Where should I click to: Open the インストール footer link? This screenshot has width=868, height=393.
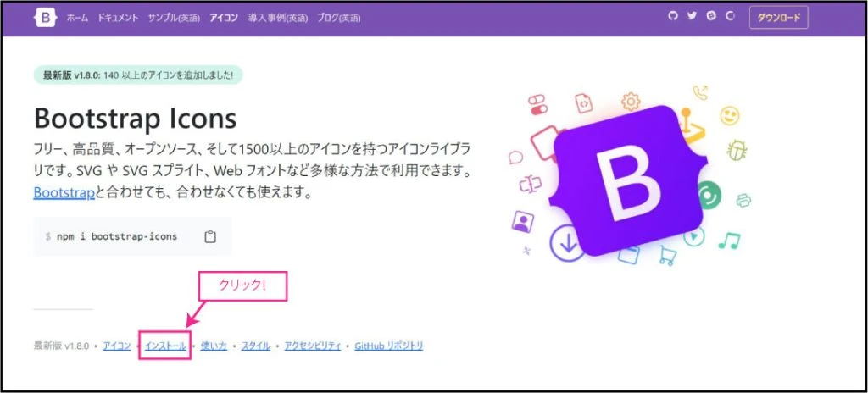(165, 346)
